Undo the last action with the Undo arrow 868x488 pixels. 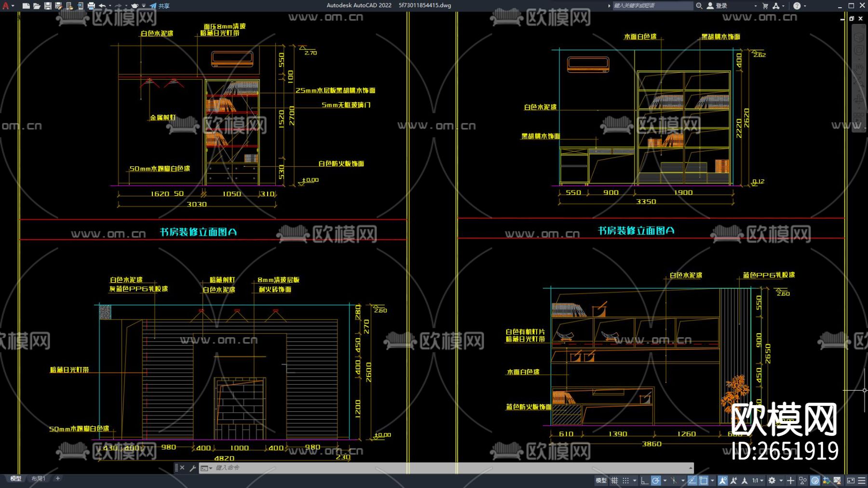click(102, 6)
